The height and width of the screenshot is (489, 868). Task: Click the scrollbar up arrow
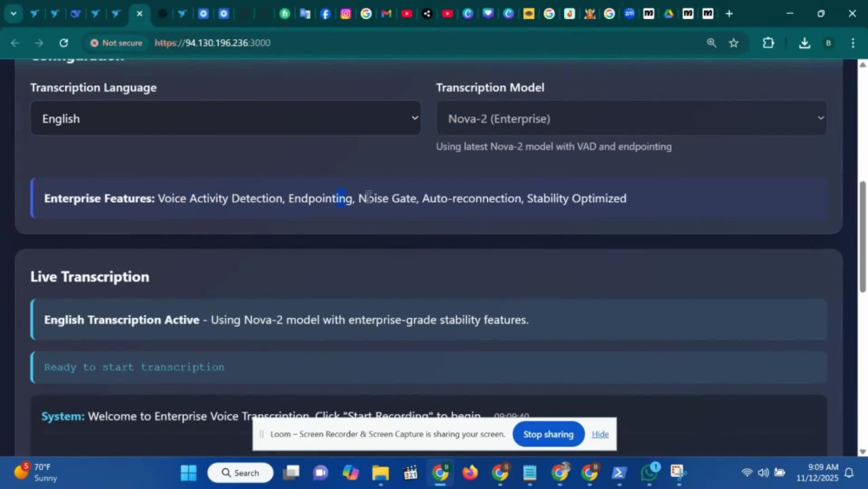coord(862,64)
